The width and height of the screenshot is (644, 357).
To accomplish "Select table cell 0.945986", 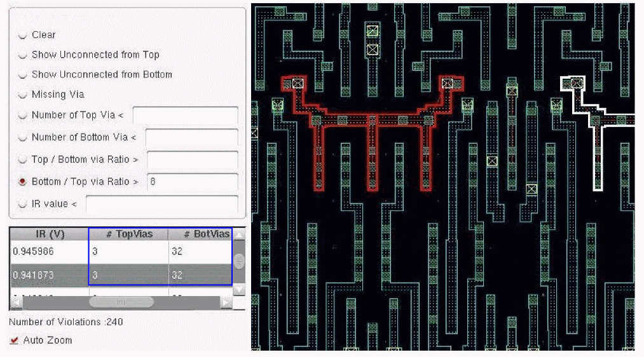I will click(50, 252).
